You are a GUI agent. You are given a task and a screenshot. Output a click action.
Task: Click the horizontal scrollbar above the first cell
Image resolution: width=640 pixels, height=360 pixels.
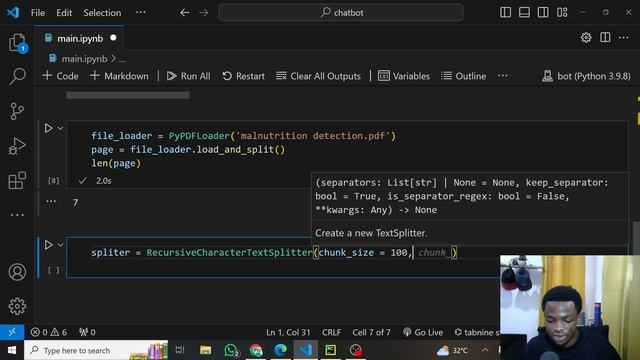(128, 95)
